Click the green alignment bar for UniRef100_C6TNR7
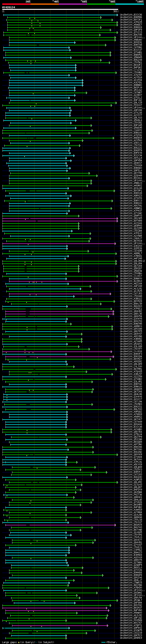The width and height of the screenshot is (146, 644). point(48,93)
